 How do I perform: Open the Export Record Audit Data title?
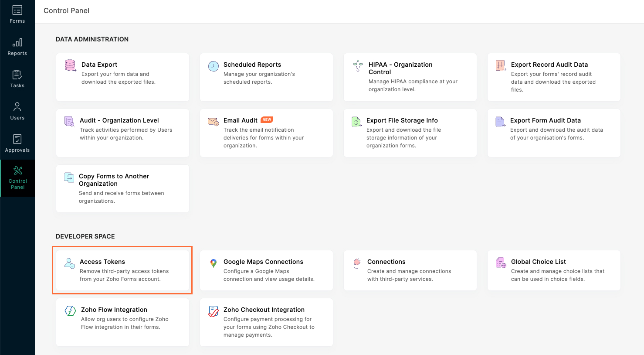pyautogui.click(x=549, y=65)
